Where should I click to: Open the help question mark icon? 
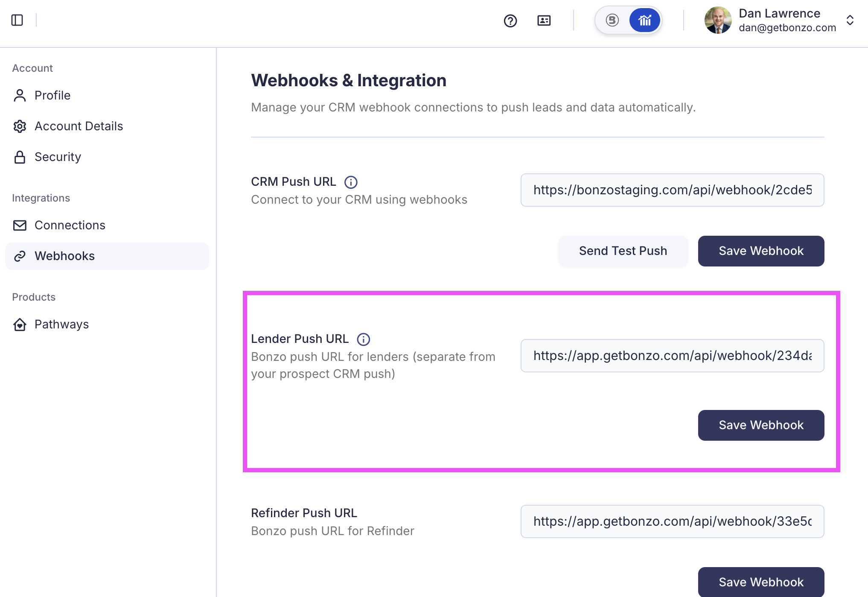510,20
